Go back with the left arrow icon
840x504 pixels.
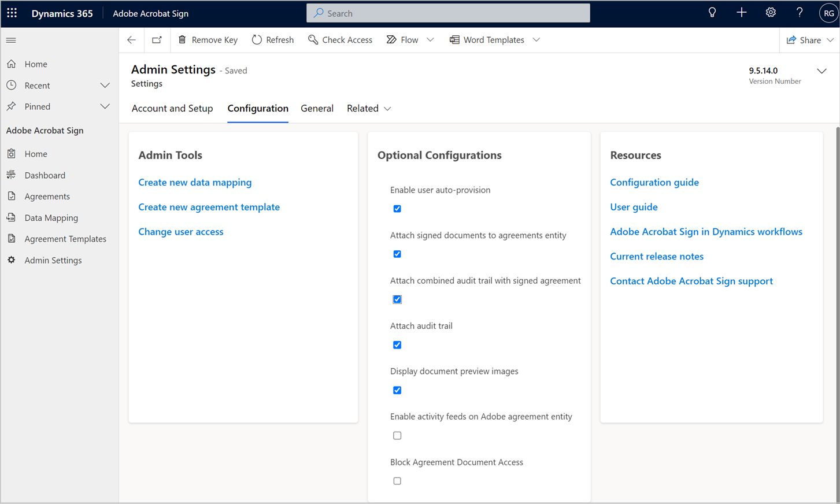pyautogui.click(x=131, y=40)
